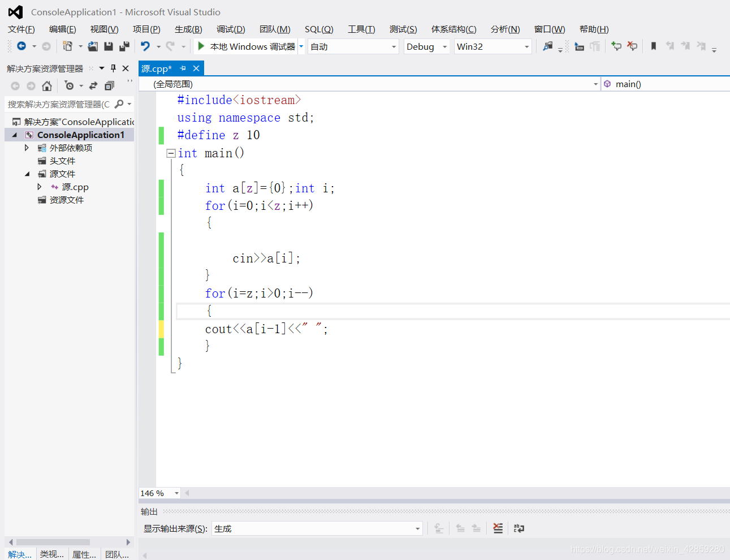Click the Open File toolbar icon
Screen dimensions: 730x560
pyautogui.click(x=93, y=46)
